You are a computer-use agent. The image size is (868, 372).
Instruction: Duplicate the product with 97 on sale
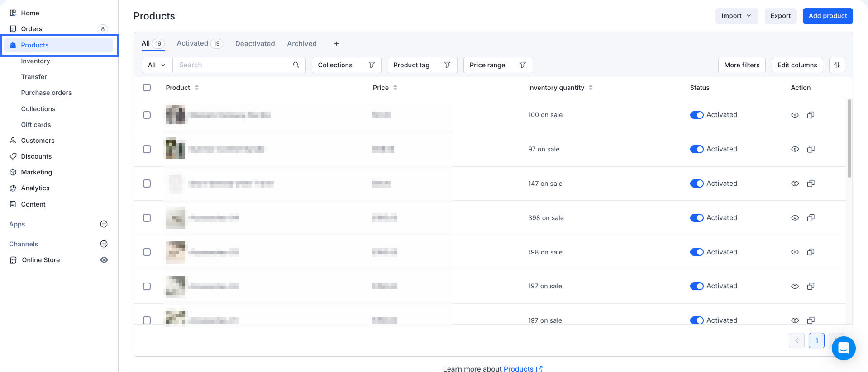pos(811,149)
